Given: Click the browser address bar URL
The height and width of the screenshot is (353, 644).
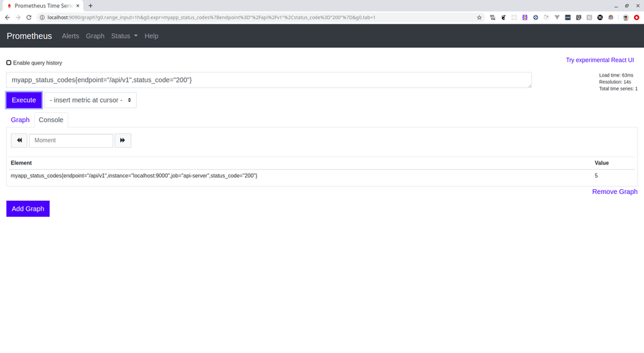Looking at the screenshot, I should [211, 17].
